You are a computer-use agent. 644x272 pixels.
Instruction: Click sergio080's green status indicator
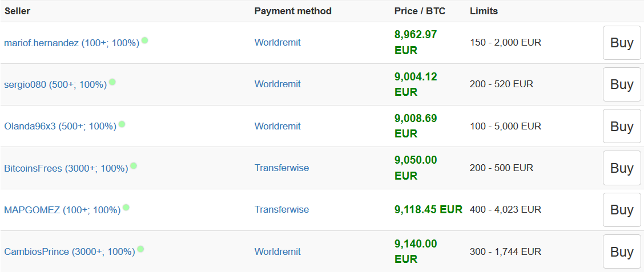112,82
